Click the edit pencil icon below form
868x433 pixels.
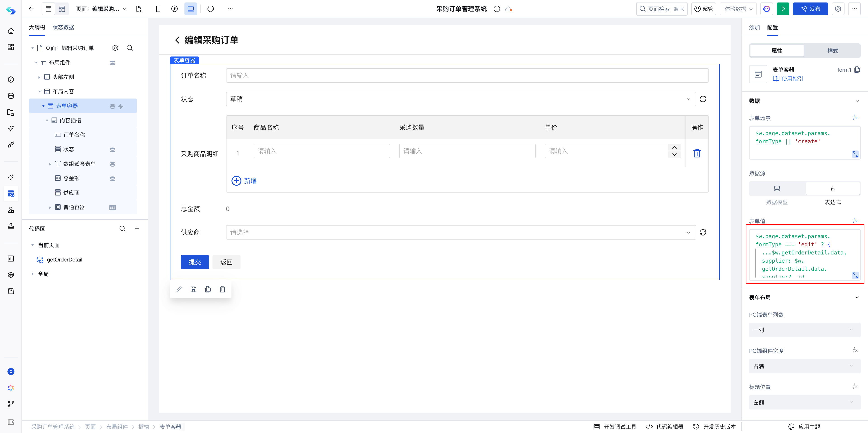179,289
